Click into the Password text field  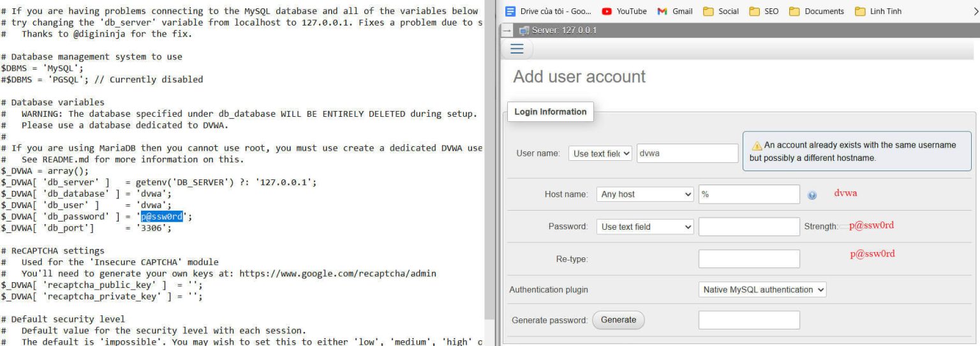point(748,226)
